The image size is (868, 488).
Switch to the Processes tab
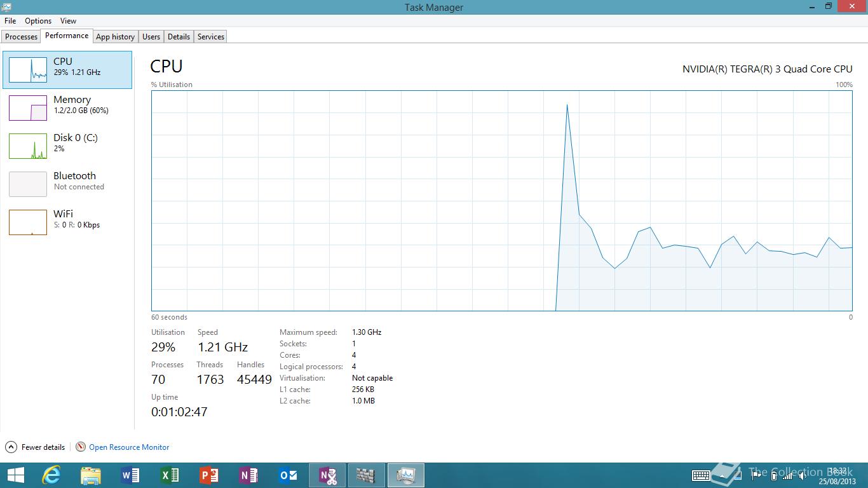(22, 37)
